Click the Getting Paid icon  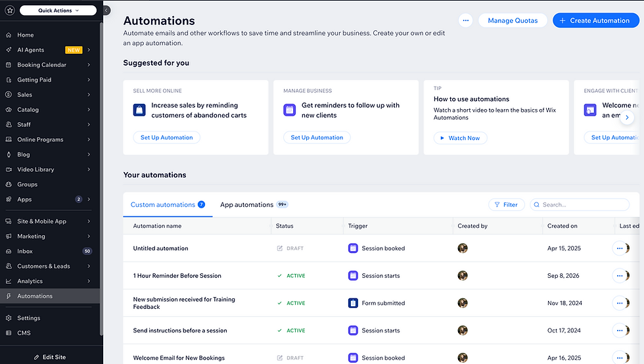click(x=9, y=80)
